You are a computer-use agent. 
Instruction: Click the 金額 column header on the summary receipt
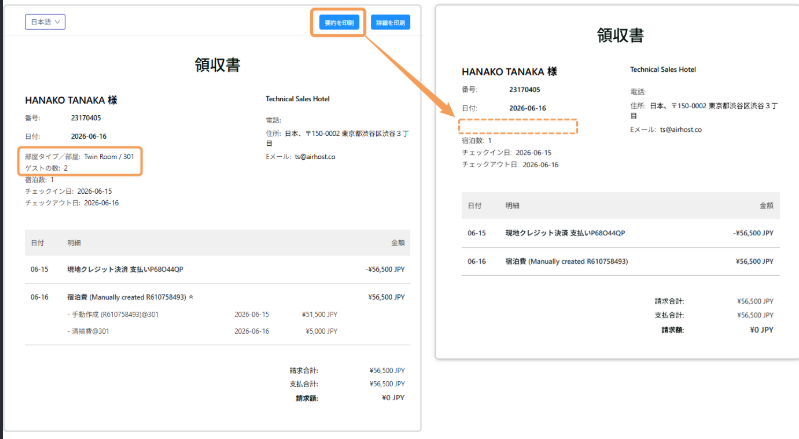click(x=766, y=206)
